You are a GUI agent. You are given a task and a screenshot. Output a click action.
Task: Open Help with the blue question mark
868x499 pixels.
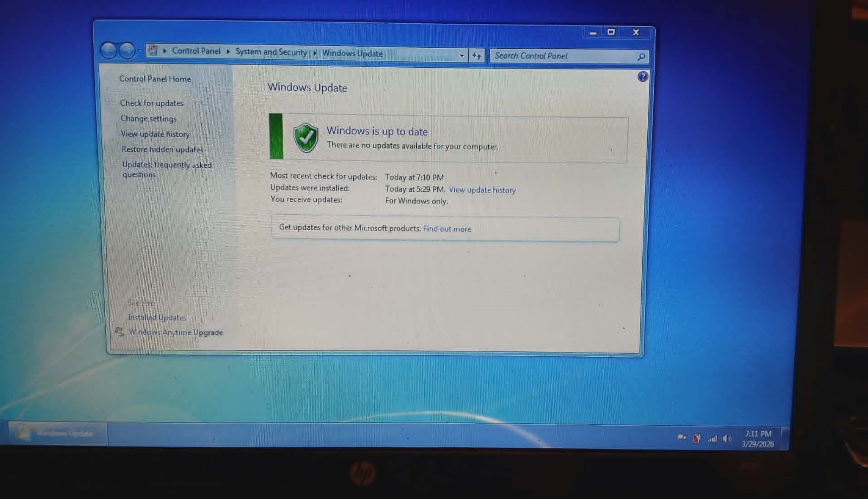point(642,76)
